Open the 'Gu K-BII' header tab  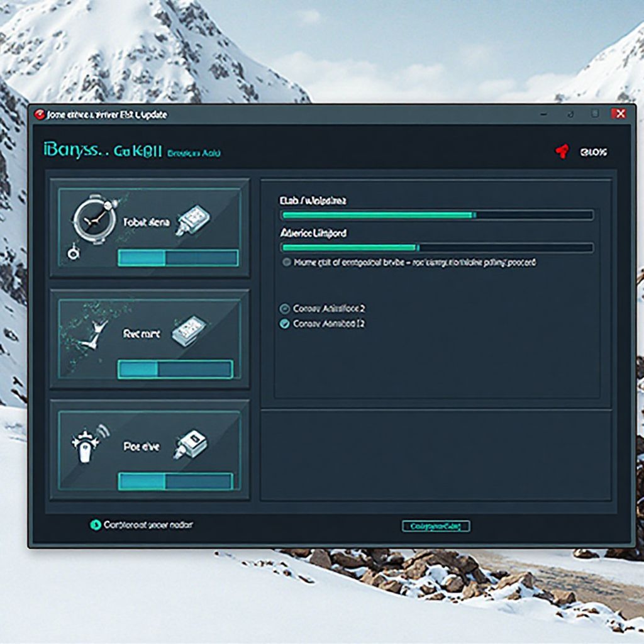pyautogui.click(x=138, y=152)
